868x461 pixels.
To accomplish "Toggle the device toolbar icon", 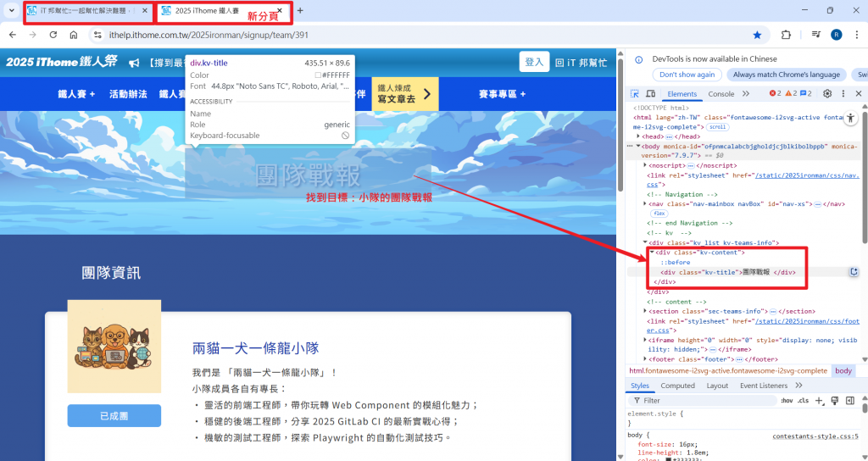I will tap(651, 93).
